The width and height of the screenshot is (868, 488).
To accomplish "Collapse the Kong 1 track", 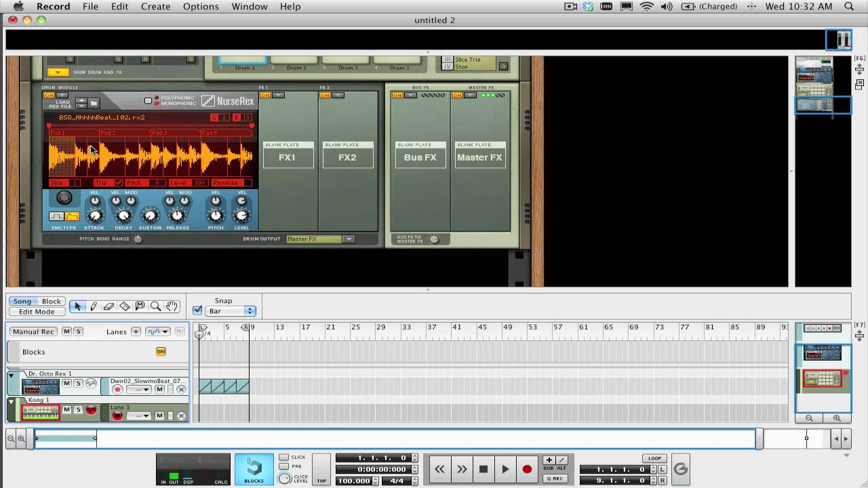I will pos(11,401).
